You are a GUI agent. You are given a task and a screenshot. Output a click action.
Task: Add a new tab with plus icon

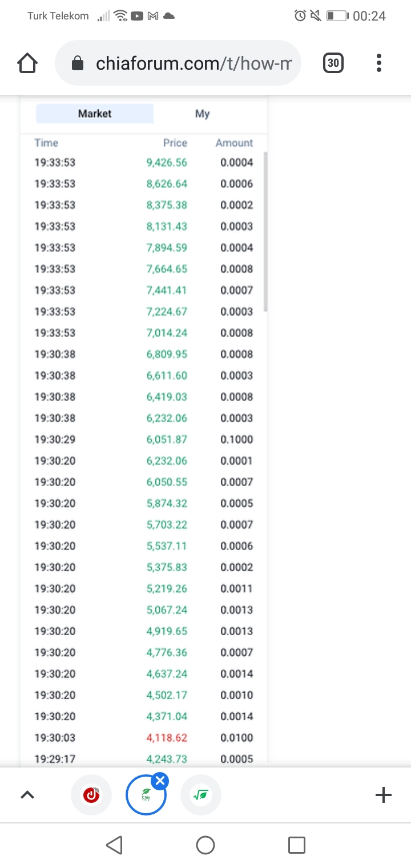(383, 794)
